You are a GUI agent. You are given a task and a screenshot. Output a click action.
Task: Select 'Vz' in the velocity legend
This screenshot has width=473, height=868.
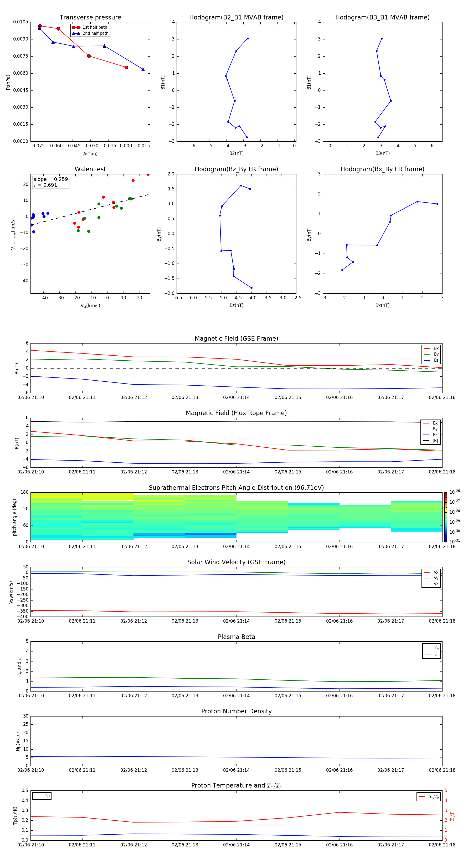pos(431,584)
